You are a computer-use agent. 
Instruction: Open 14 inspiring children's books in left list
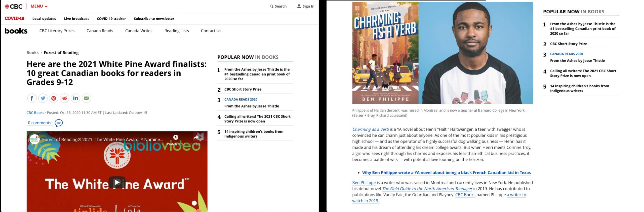pos(254,134)
